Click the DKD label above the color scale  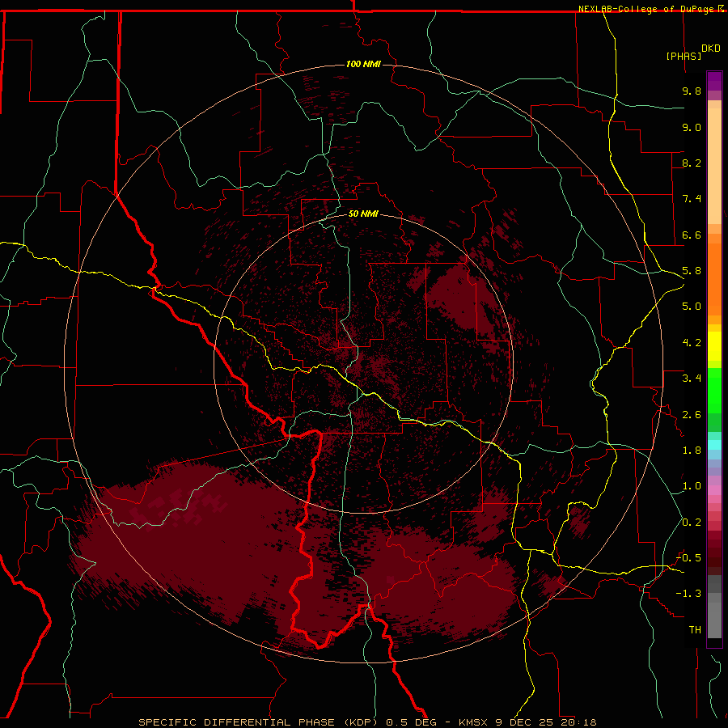[x=711, y=49]
